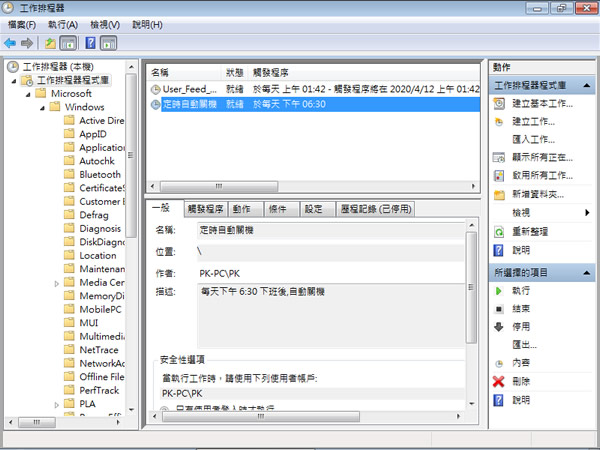This screenshot has height=450, width=600.
Task: Switch to 設定 tab
Action: (318, 209)
